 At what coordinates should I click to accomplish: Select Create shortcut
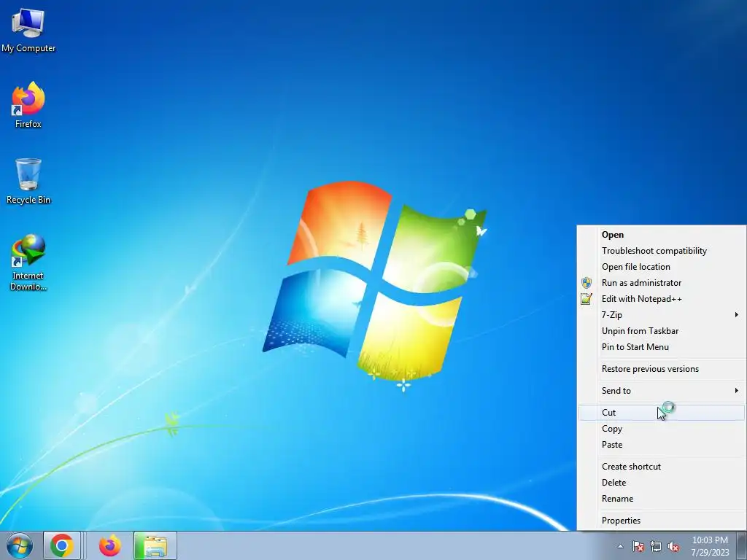coord(662,467)
